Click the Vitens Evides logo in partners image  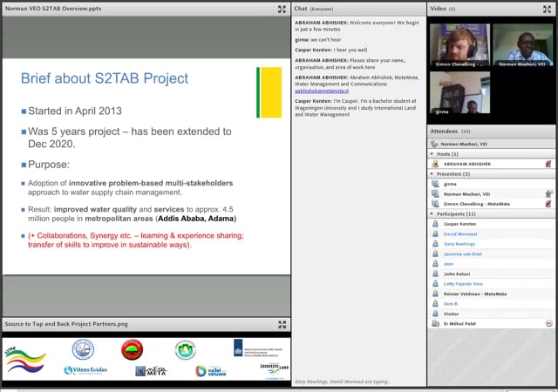pyautogui.click(x=85, y=370)
